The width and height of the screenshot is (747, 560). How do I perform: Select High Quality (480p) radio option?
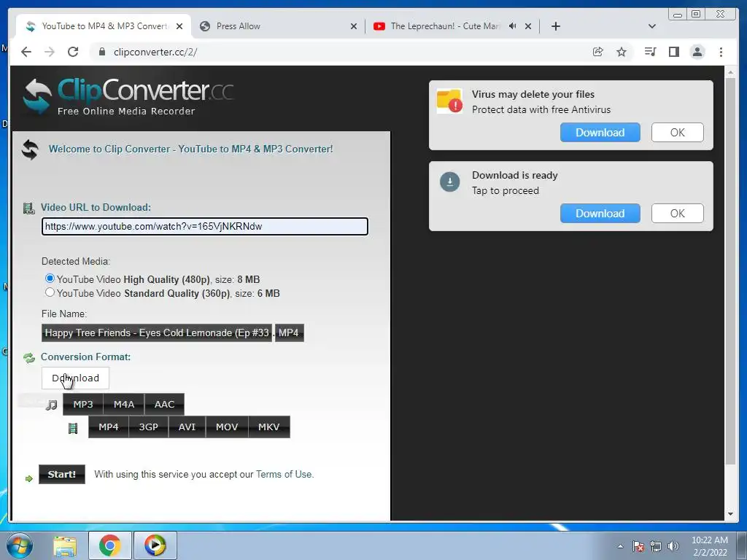(x=50, y=278)
